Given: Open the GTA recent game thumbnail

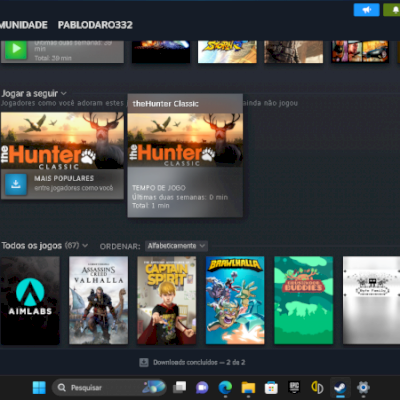Looking at the screenshot, I should point(360,52).
